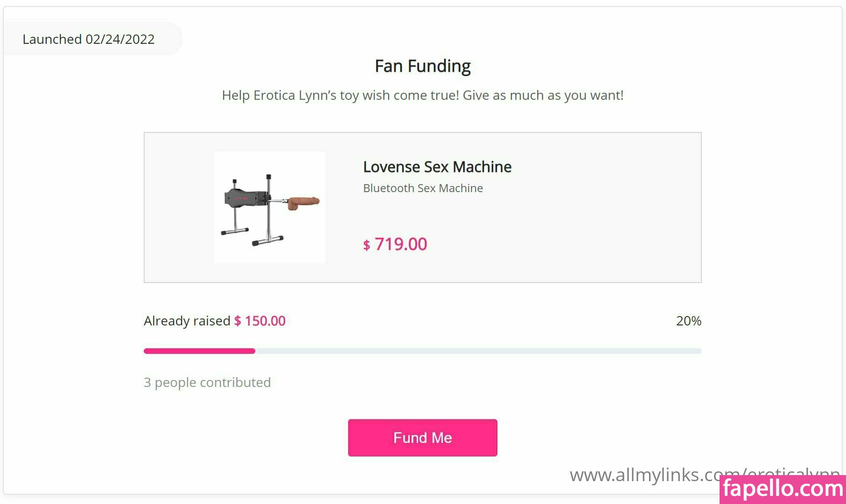Image resolution: width=846 pixels, height=504 pixels.
Task: Click the "Help Erotica Lynn's toy wish" subtitle
Action: tap(423, 95)
